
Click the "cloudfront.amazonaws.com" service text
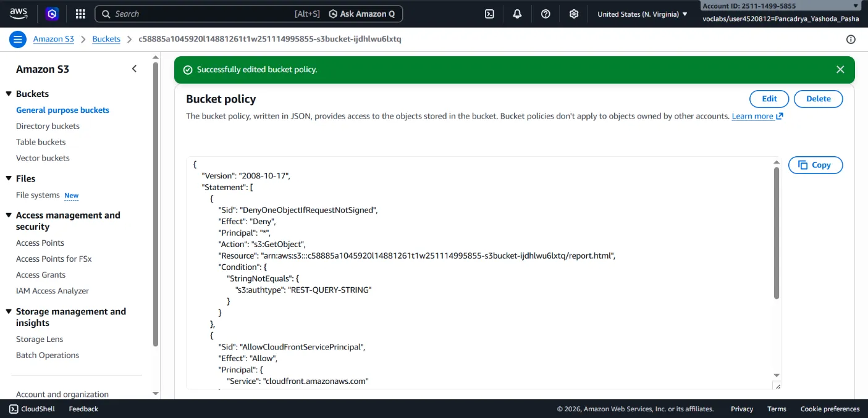point(316,381)
